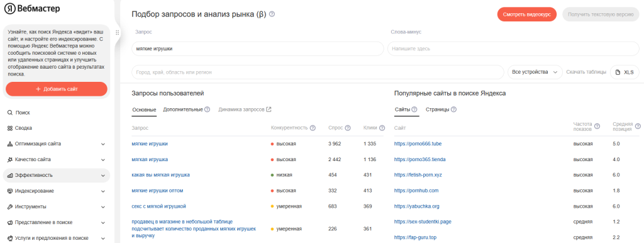Viewport: 644px width, 243px height.
Task: Click the file icon in XLS button
Action: pos(618,72)
